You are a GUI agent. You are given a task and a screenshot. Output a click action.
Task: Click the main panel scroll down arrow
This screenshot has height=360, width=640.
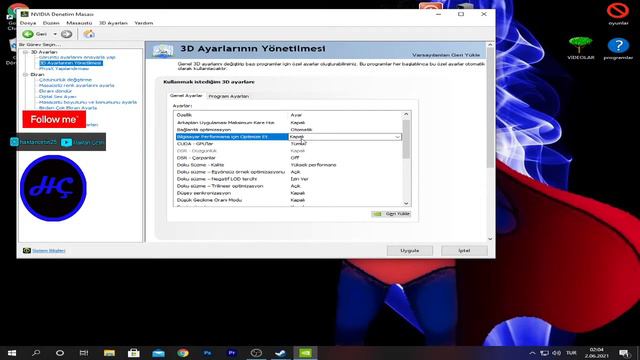(x=490, y=239)
